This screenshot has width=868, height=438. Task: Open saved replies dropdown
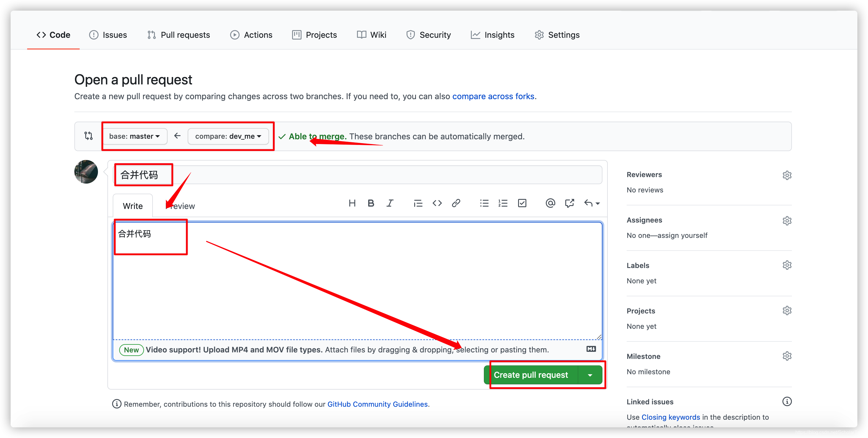(x=592, y=203)
